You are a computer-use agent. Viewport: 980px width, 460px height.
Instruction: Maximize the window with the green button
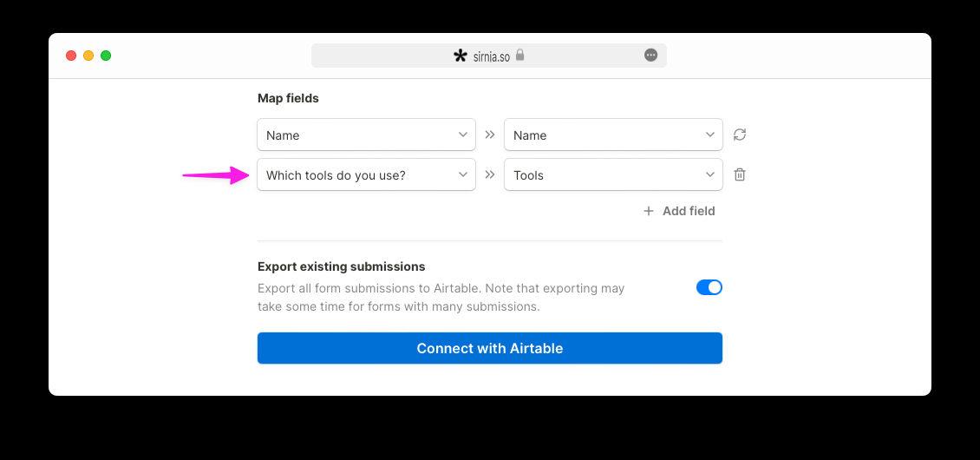click(107, 56)
